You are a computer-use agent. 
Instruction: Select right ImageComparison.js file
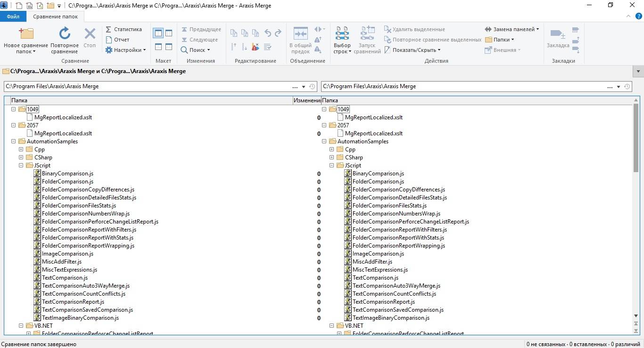click(x=378, y=254)
